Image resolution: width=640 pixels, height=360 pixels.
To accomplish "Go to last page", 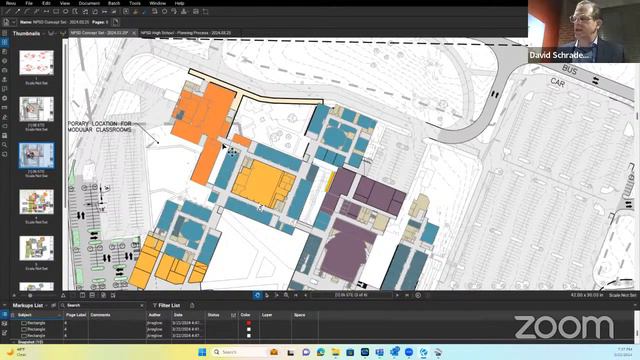I will coord(407,295).
